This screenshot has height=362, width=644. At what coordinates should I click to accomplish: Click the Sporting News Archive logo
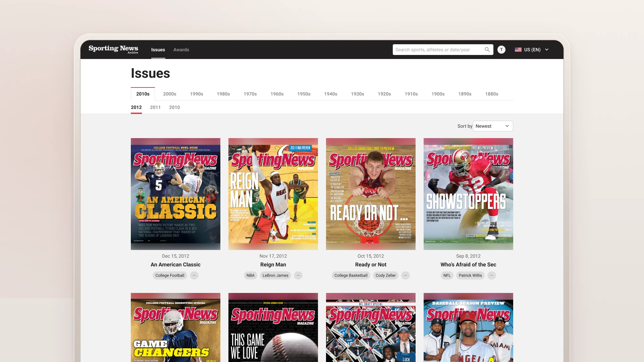click(x=113, y=49)
